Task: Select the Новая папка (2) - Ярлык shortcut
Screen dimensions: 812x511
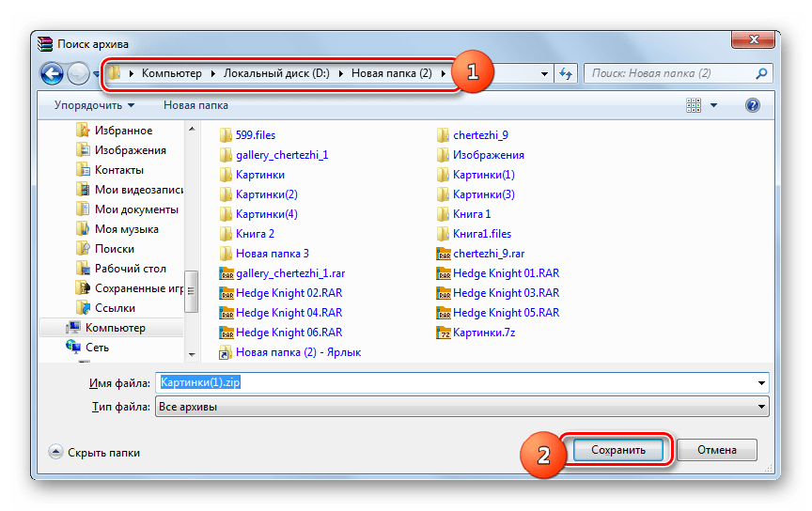Action: click(298, 352)
